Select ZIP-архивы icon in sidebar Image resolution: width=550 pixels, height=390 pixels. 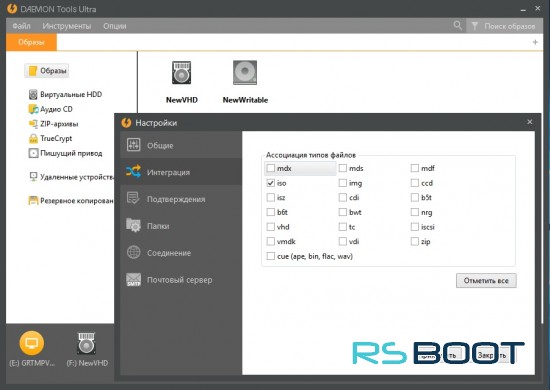(33, 124)
